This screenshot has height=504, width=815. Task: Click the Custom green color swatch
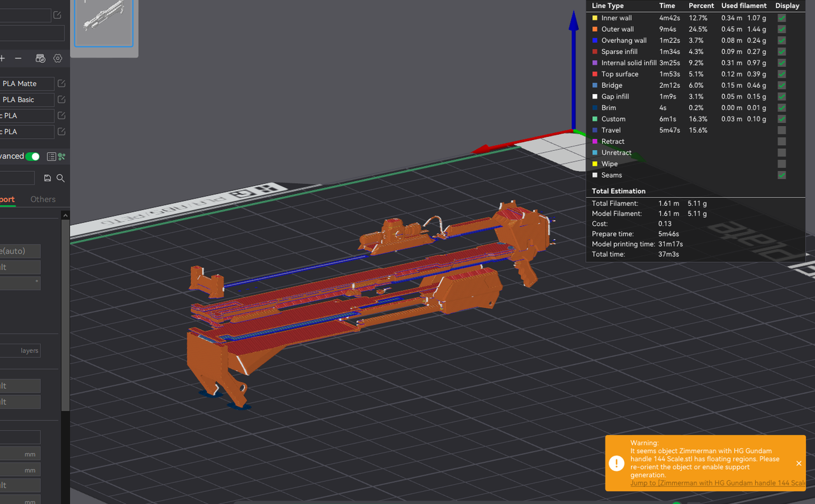pyautogui.click(x=595, y=119)
